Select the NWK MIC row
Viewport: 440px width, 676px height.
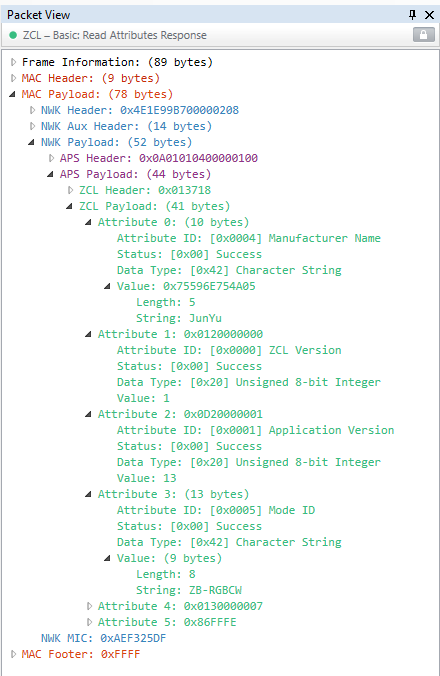point(103,638)
